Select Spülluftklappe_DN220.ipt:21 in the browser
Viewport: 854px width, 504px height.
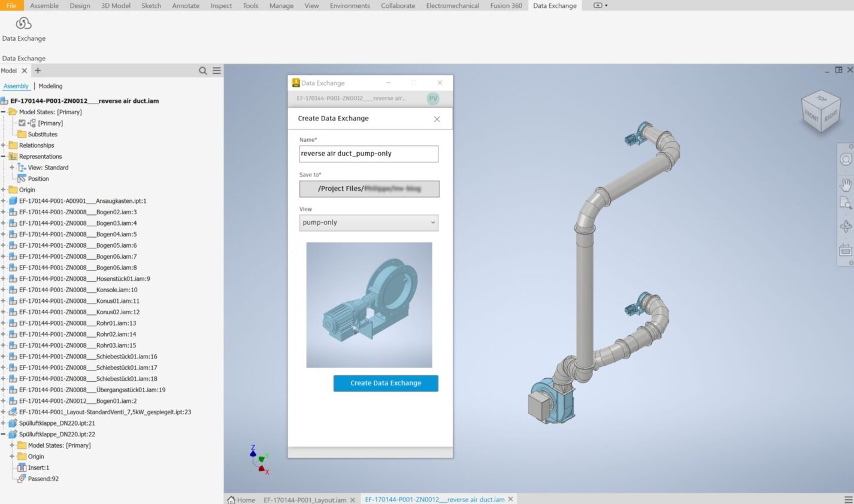tap(57, 423)
